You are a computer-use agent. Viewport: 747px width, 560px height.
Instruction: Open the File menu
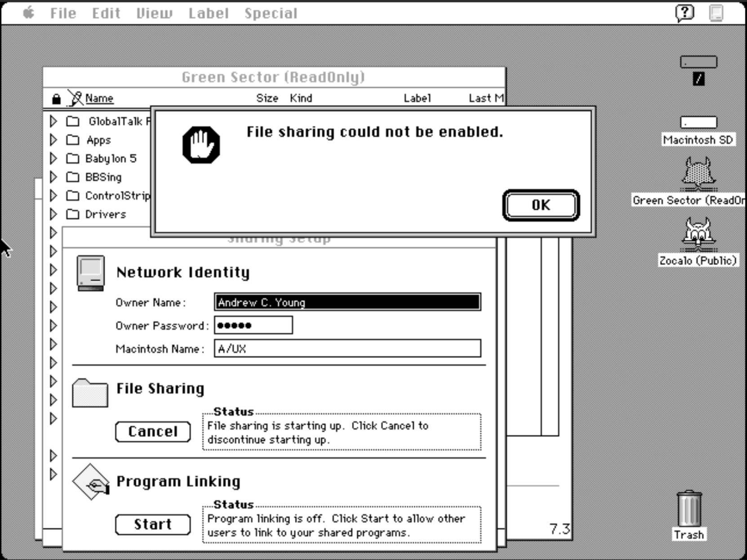click(63, 13)
